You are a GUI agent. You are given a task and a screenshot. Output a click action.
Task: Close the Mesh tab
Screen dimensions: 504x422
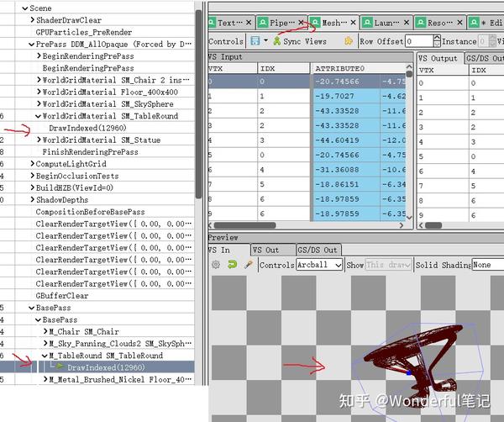point(354,23)
